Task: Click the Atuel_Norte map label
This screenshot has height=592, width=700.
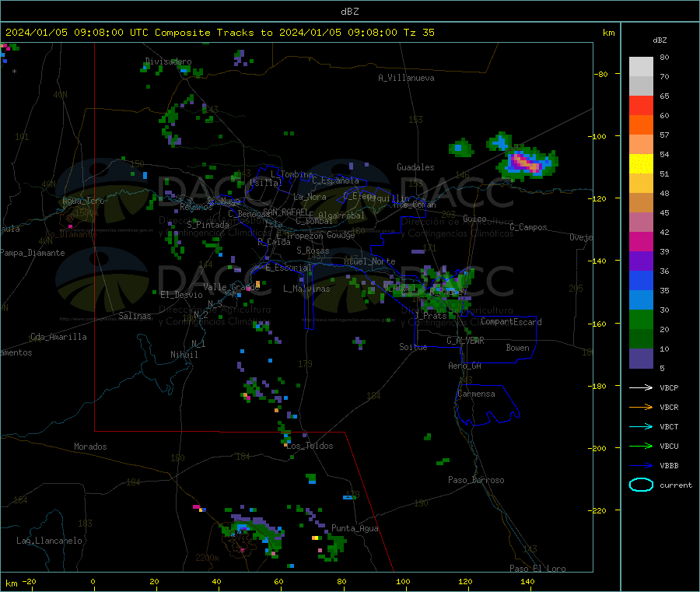Action: (x=369, y=261)
